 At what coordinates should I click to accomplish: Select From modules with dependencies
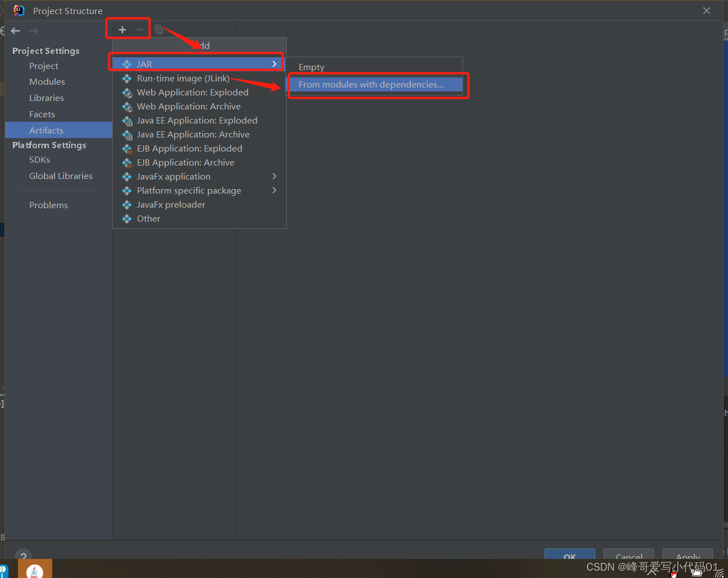pos(374,84)
